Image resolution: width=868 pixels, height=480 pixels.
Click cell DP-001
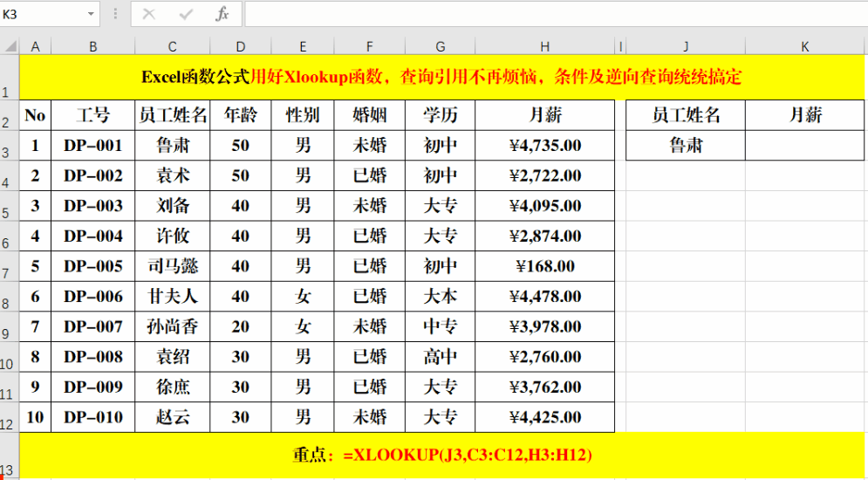point(93,146)
